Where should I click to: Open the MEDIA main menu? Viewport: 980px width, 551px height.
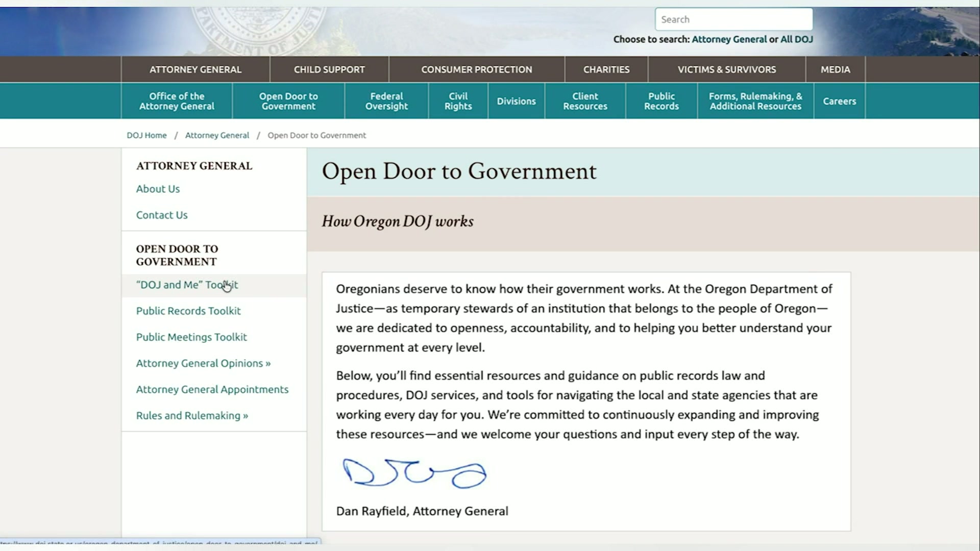pos(836,69)
